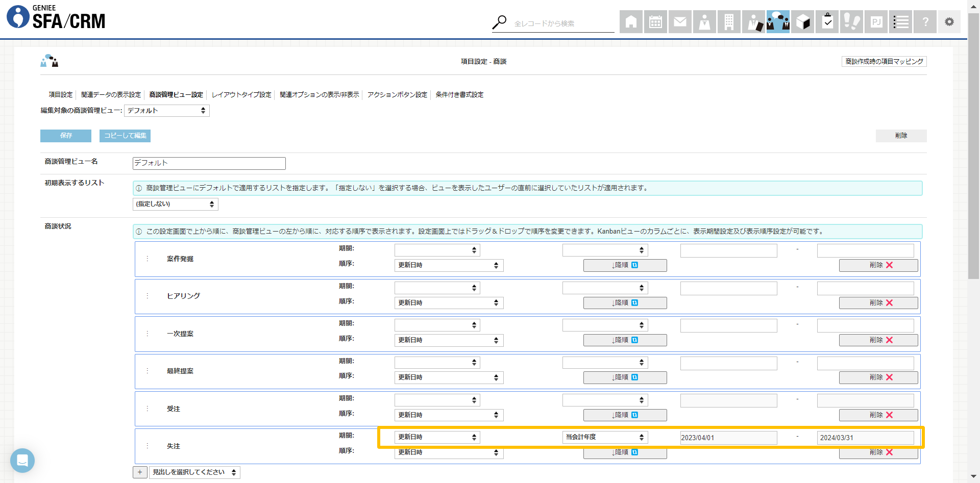This screenshot has width=980, height=483.
Task: Open the 編集対象の商談管理ビュー dropdown
Action: (x=167, y=111)
